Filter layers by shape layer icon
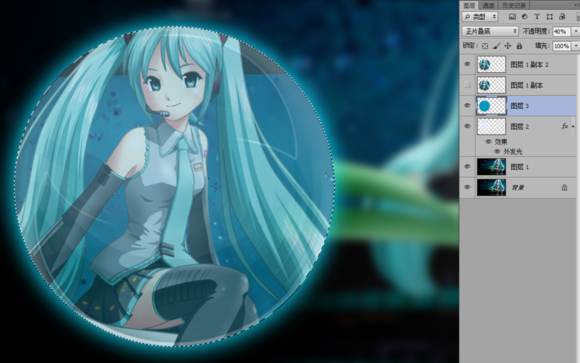Screen dimensions: 580x363 coord(550,17)
